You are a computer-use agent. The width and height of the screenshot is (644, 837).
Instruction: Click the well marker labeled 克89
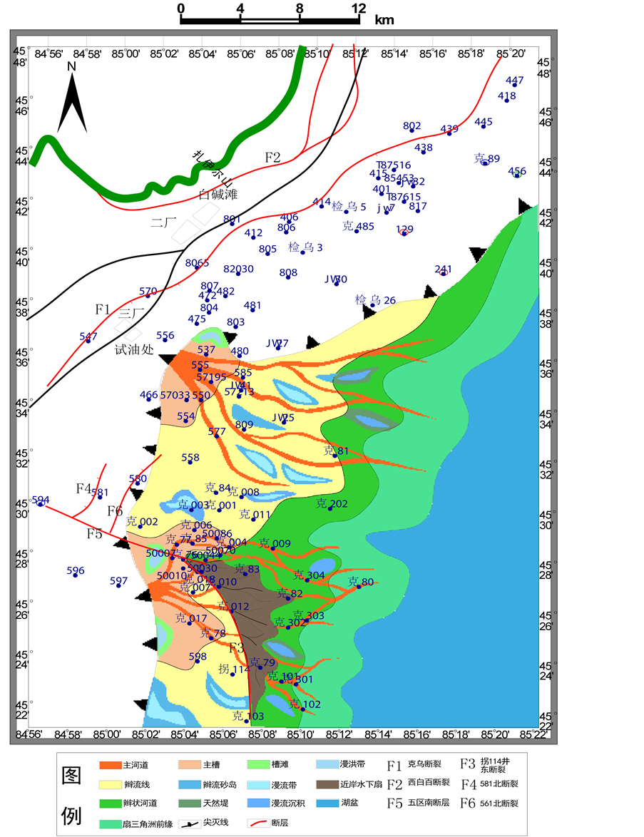pos(485,163)
